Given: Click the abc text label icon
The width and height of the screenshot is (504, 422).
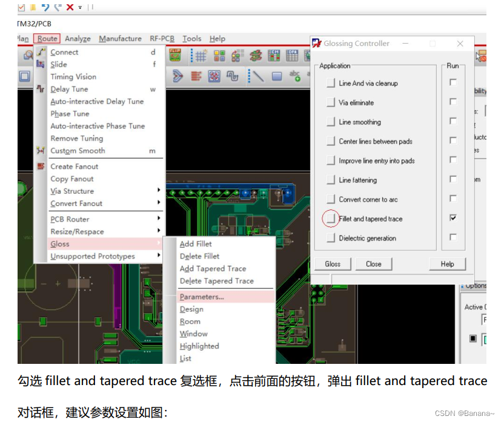Looking at the screenshot, I should [x=294, y=75].
